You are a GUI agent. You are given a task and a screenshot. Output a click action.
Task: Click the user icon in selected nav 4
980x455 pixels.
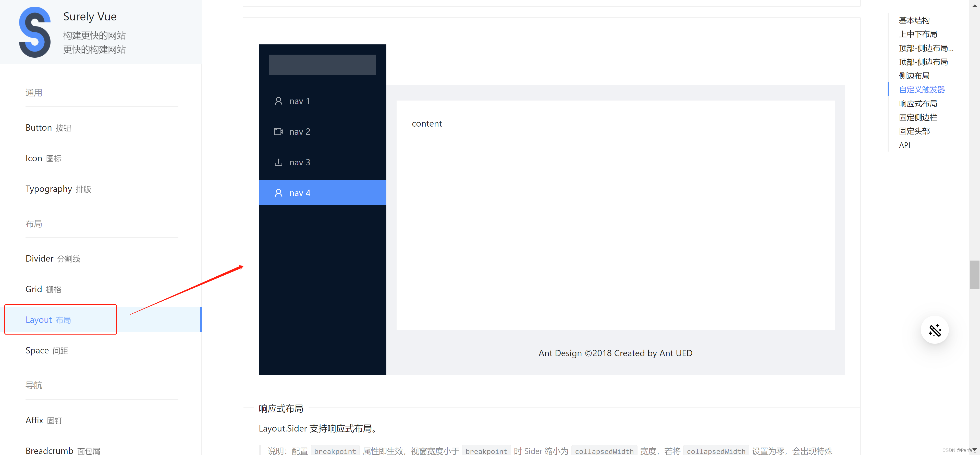tap(278, 193)
